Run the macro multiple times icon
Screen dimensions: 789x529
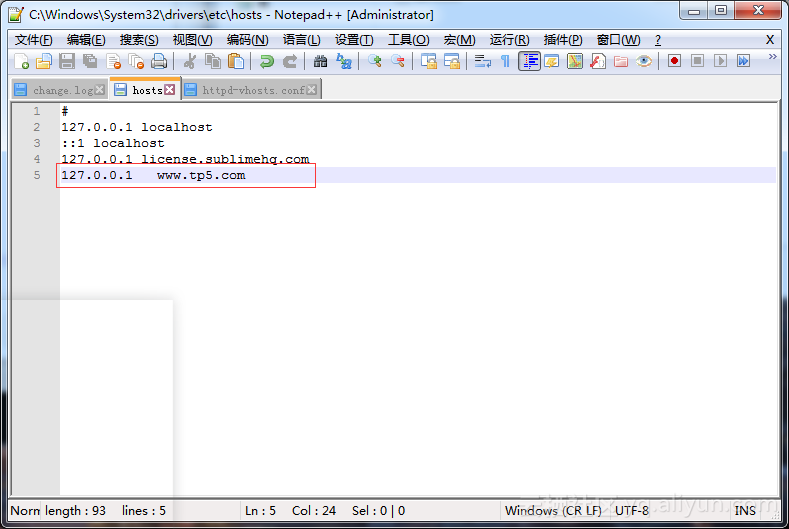point(743,61)
